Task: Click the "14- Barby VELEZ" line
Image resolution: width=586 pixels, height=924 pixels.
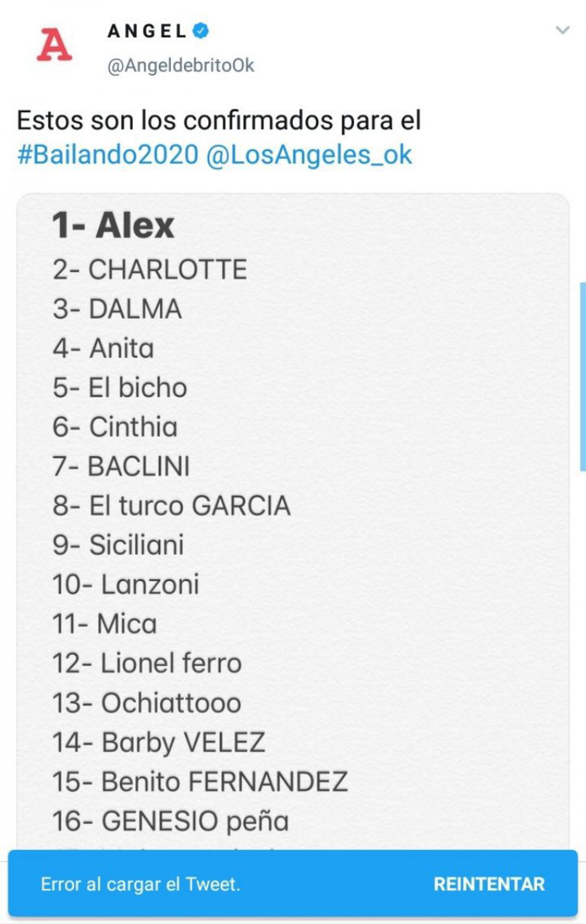Action: (158, 742)
